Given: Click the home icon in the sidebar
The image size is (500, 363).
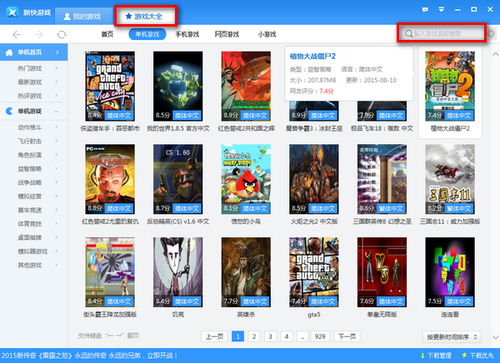Looking at the screenshot, I should click(9, 52).
